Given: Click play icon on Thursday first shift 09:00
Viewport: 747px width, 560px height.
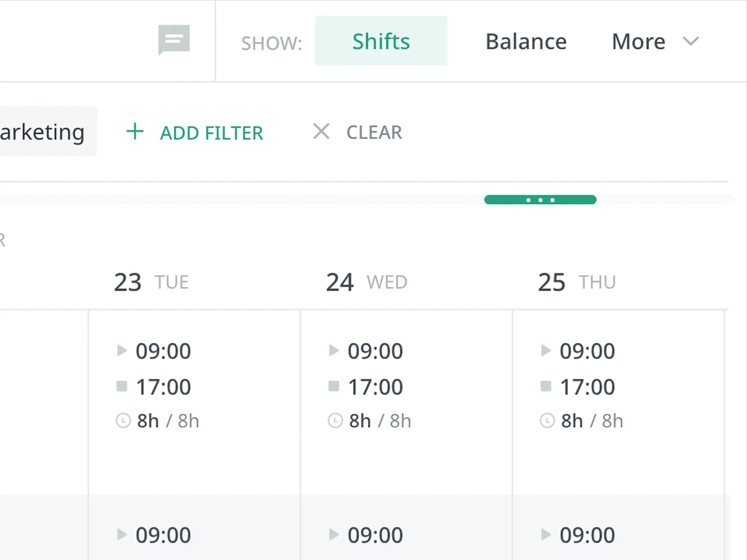Looking at the screenshot, I should pos(545,350).
